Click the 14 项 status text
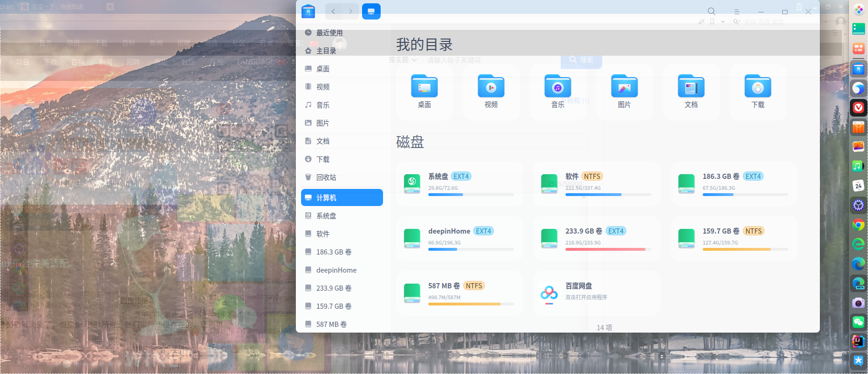868x374 pixels. pos(605,328)
